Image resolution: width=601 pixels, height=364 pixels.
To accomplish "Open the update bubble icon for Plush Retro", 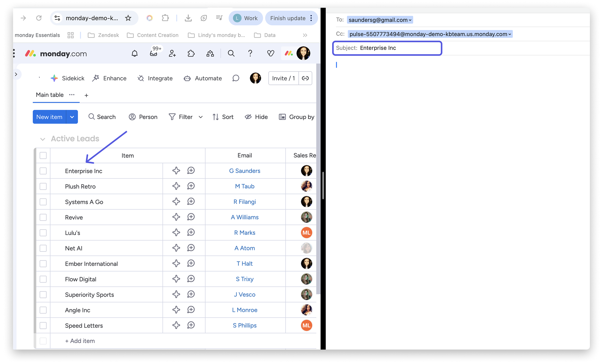I will (191, 186).
